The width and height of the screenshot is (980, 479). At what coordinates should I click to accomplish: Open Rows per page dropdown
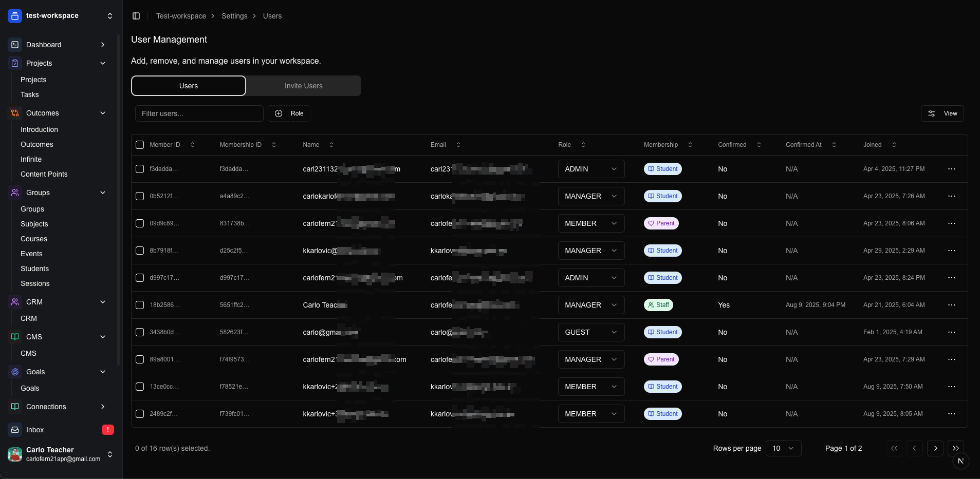click(783, 448)
